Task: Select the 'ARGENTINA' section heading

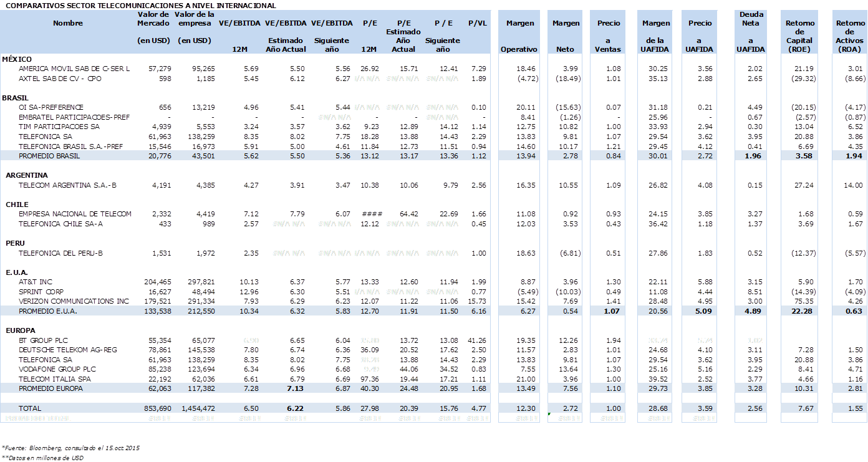Action: (x=27, y=176)
